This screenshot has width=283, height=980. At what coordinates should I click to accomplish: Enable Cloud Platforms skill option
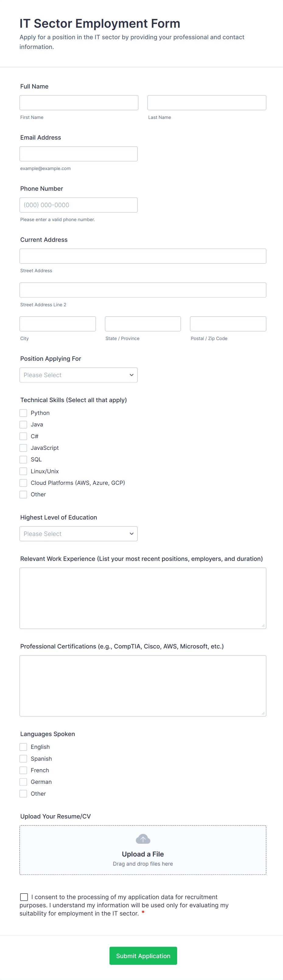click(x=23, y=483)
